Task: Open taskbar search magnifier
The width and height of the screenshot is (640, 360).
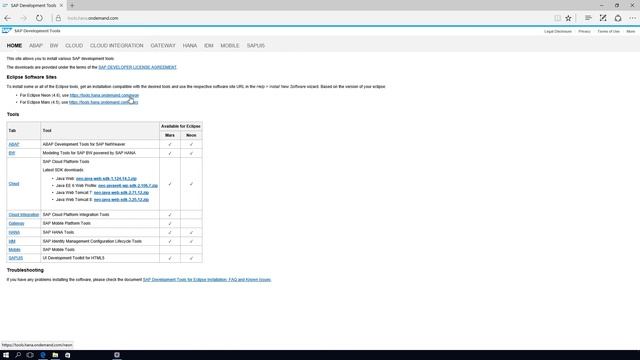Action: pyautogui.click(x=18, y=355)
